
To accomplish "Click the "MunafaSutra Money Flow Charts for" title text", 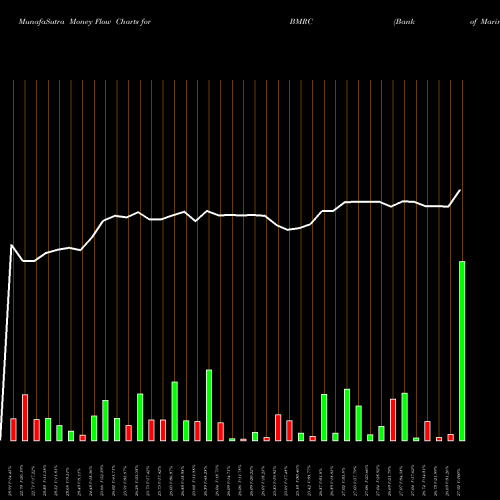I will 85,22.
